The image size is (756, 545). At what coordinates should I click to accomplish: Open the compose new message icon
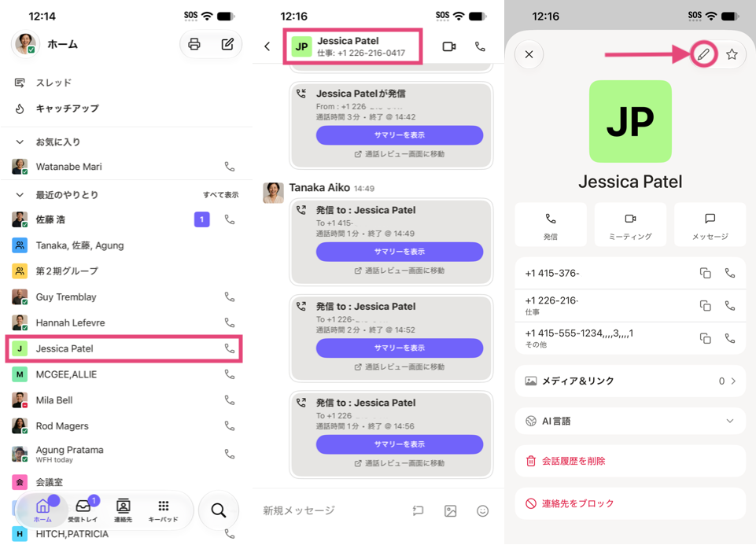(x=227, y=44)
